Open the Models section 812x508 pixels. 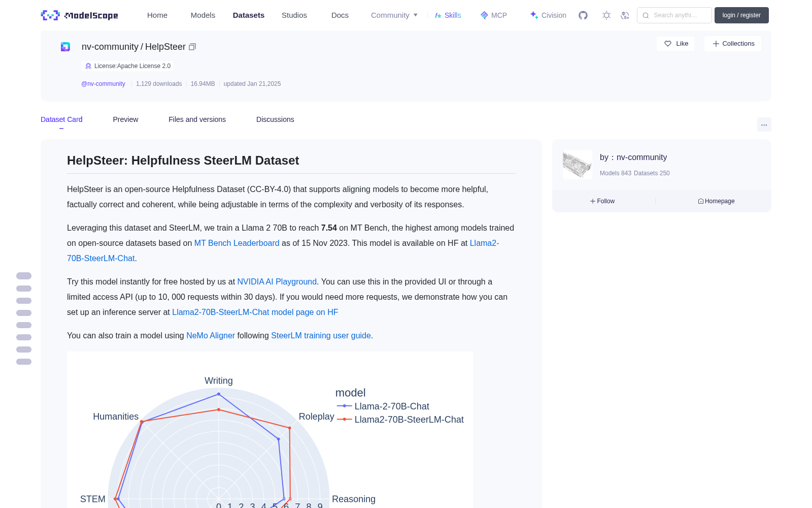[203, 15]
